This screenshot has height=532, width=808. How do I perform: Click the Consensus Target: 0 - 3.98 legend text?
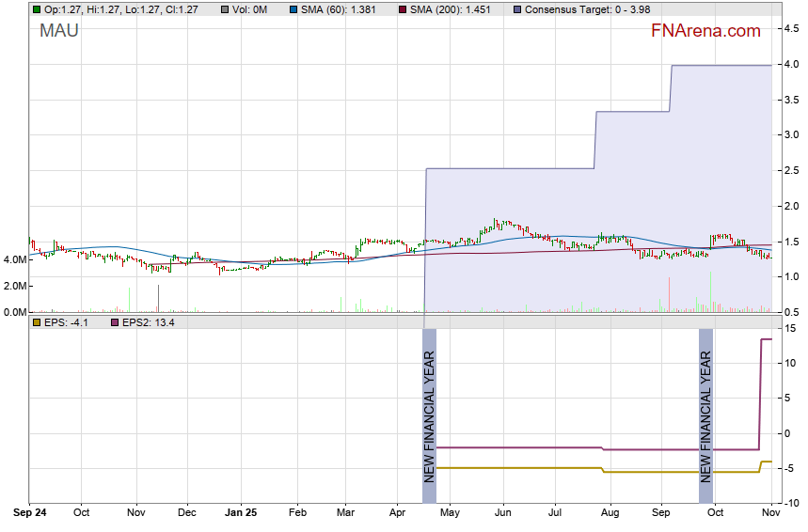pyautogui.click(x=587, y=9)
